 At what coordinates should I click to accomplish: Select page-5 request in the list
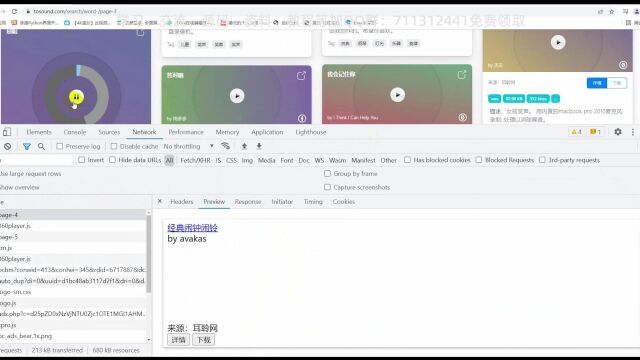click(x=73, y=237)
